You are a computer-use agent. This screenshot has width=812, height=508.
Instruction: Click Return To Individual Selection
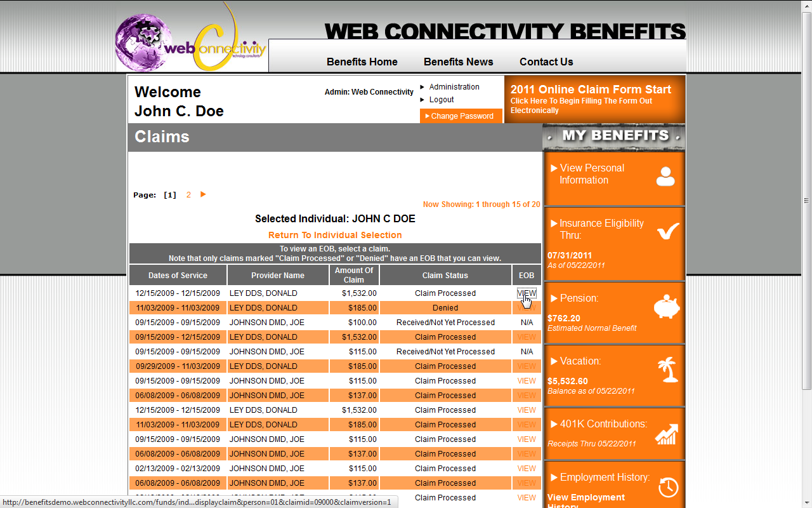pyautogui.click(x=335, y=235)
